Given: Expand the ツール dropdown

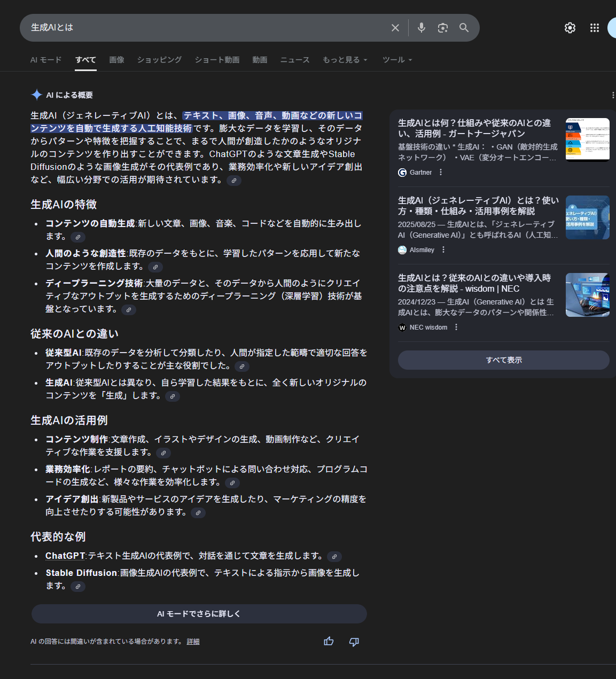Looking at the screenshot, I should pos(397,60).
